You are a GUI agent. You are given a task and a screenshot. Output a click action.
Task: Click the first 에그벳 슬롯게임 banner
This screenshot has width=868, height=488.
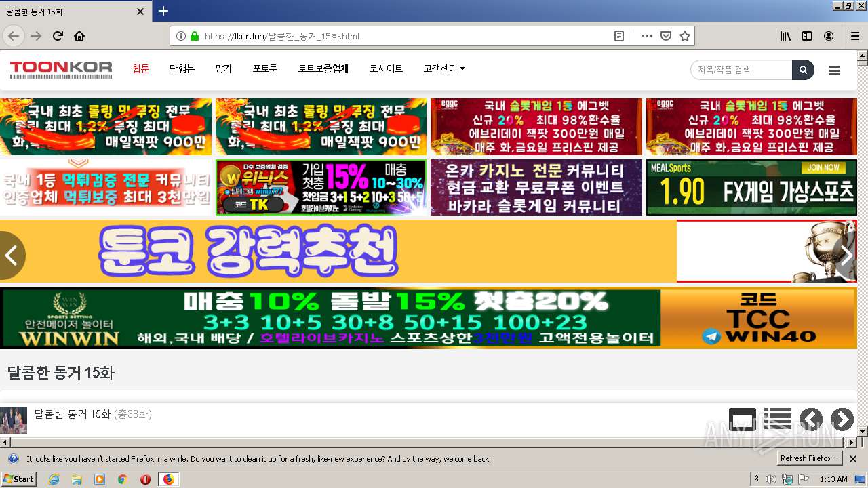coord(536,127)
